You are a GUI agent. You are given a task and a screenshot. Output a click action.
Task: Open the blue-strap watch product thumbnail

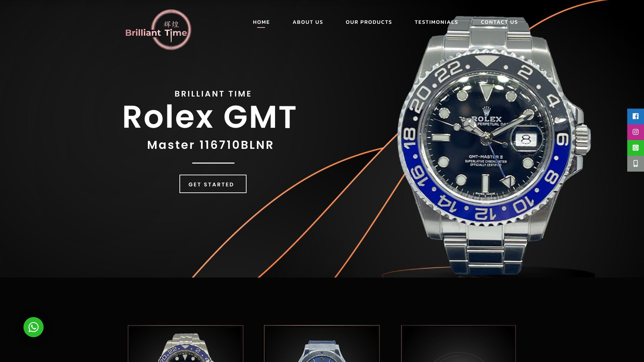(x=322, y=344)
